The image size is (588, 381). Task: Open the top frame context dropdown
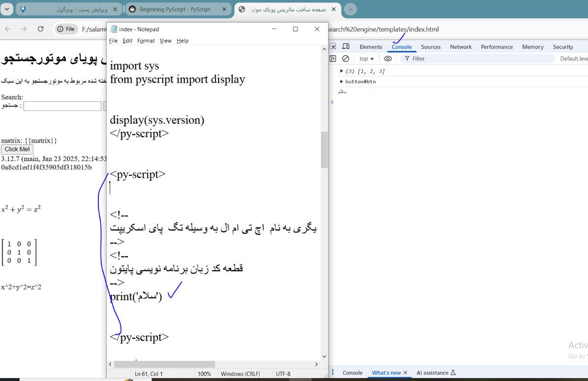[367, 58]
